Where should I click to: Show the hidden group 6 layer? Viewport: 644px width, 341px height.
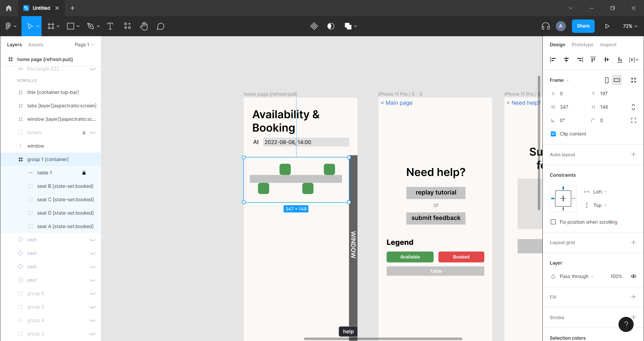pyautogui.click(x=93, y=294)
